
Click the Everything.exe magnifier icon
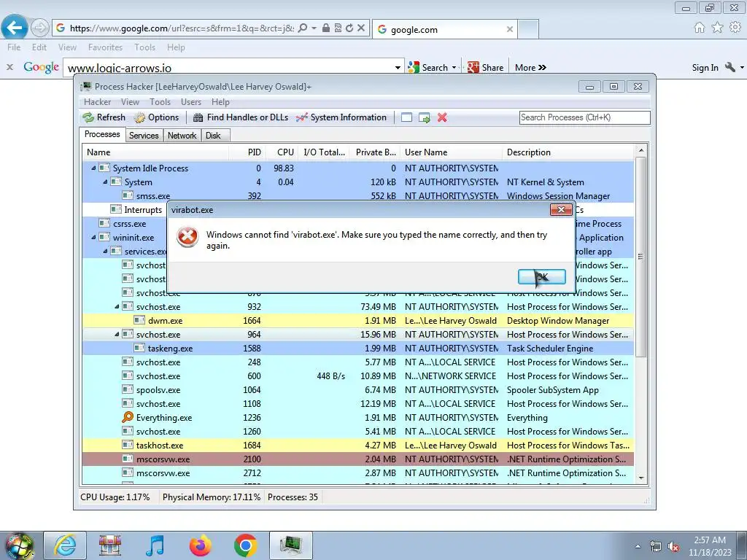pos(127,418)
